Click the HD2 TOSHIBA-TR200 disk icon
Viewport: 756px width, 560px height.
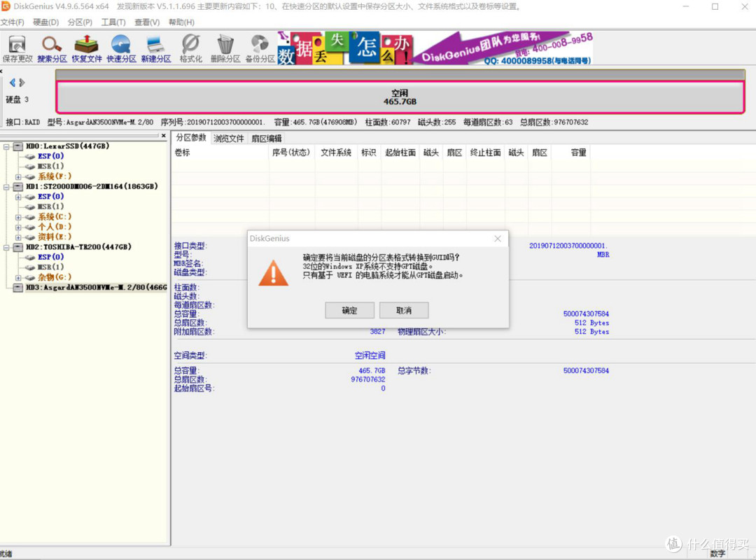coord(18,247)
